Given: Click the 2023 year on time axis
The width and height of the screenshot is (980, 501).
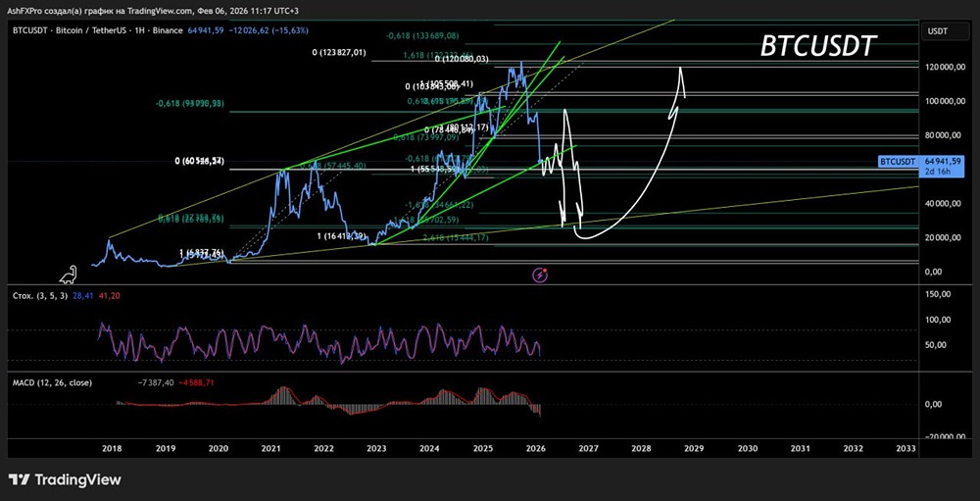Looking at the screenshot, I should [376, 448].
